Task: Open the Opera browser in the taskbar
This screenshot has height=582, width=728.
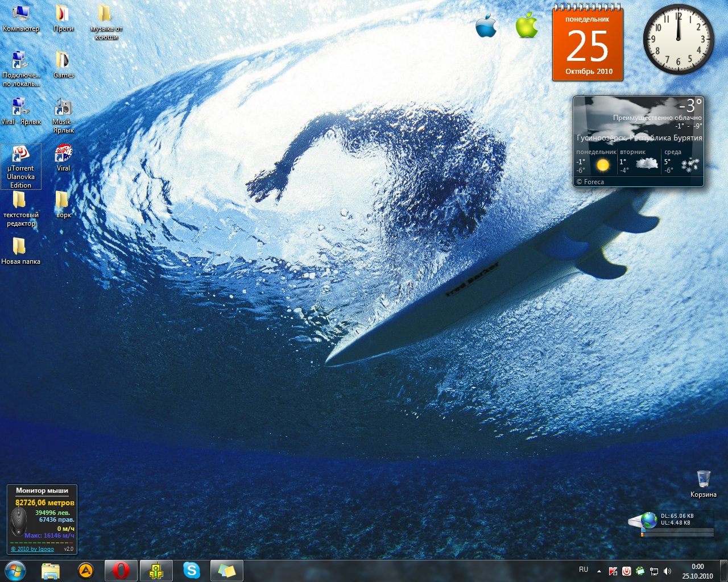Action: click(121, 570)
